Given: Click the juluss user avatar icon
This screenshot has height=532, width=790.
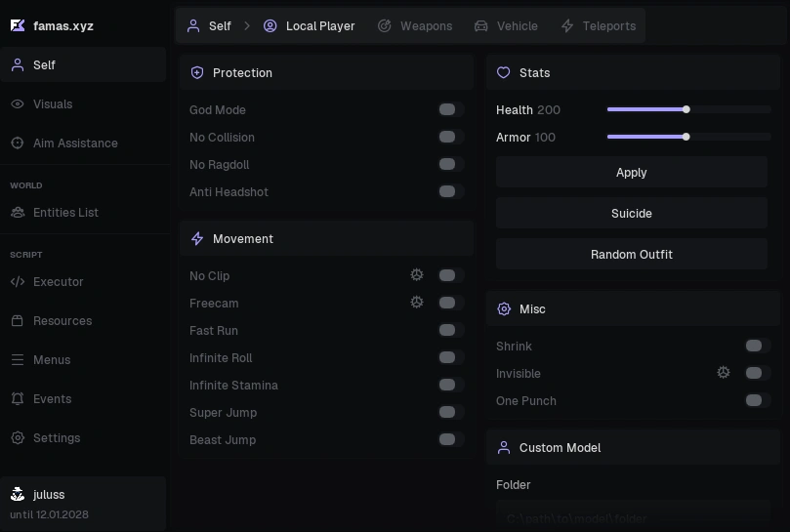Looking at the screenshot, I should pyautogui.click(x=18, y=494).
